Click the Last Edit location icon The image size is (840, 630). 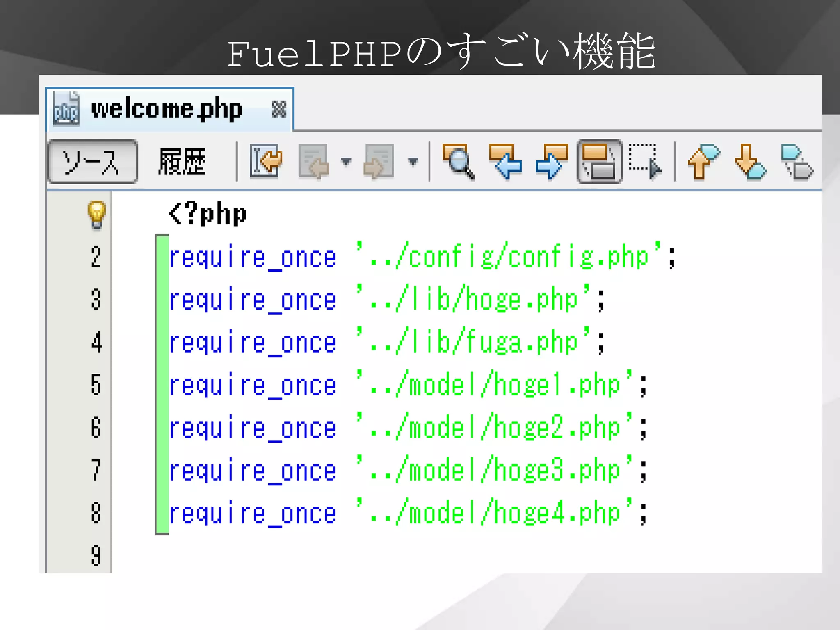pyautogui.click(x=266, y=161)
